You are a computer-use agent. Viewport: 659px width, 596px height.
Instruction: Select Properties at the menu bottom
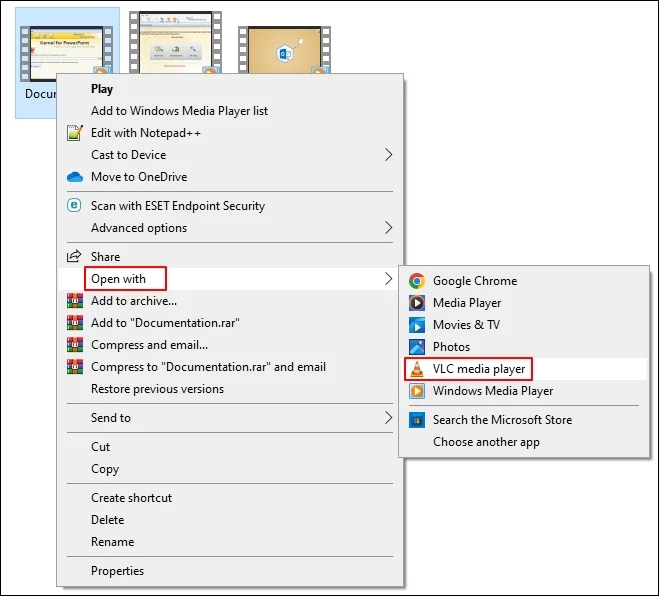click(117, 571)
